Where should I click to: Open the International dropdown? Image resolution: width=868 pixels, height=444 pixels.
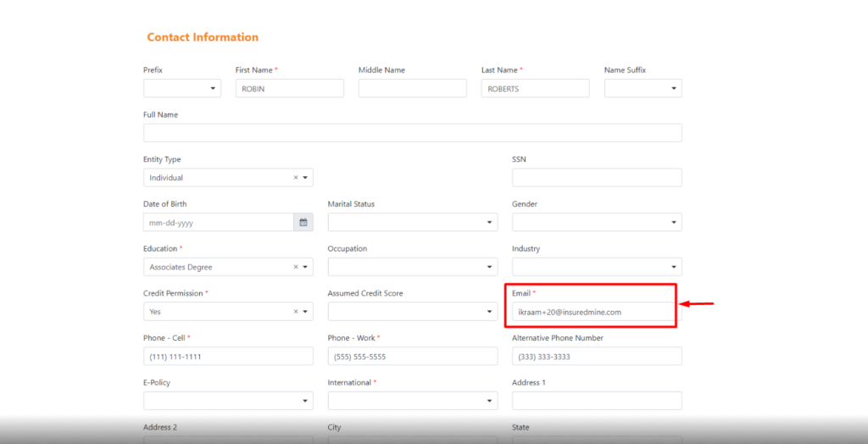tap(413, 401)
